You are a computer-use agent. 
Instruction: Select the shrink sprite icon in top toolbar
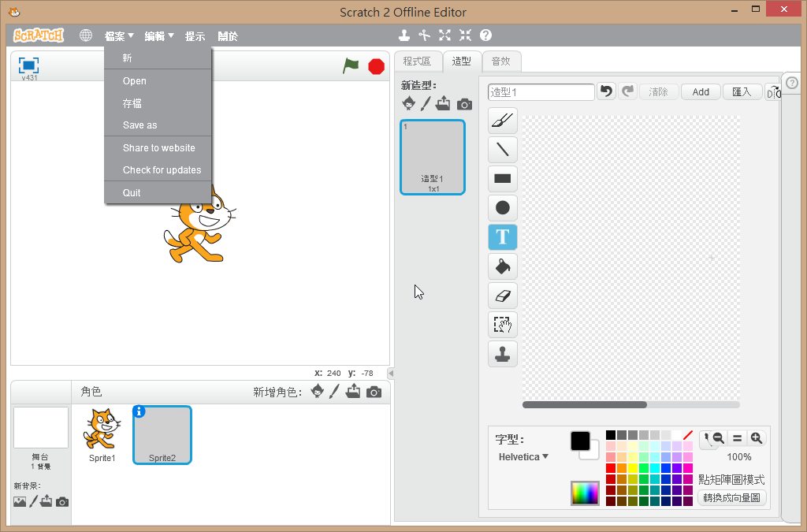[465, 35]
